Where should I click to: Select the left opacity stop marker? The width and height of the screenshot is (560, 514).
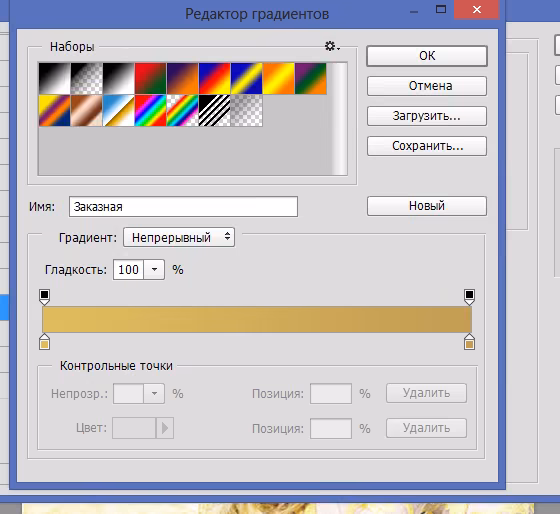click(x=44, y=297)
